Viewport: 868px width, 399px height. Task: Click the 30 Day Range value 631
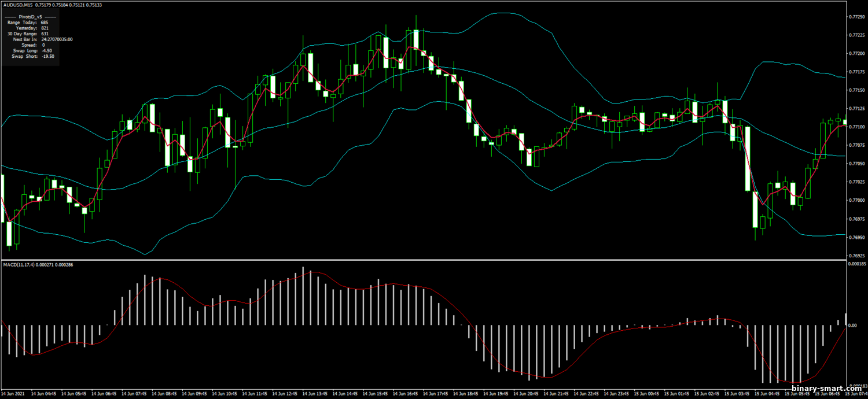coord(45,34)
